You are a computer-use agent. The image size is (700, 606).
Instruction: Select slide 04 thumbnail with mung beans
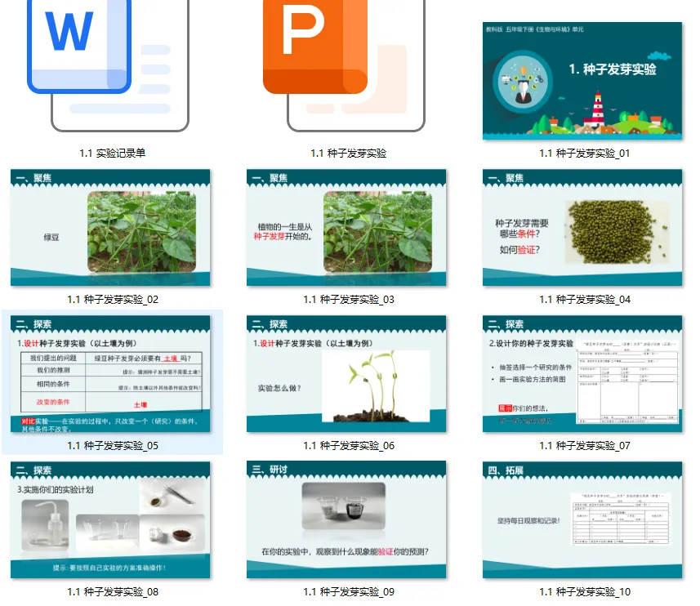(582, 228)
